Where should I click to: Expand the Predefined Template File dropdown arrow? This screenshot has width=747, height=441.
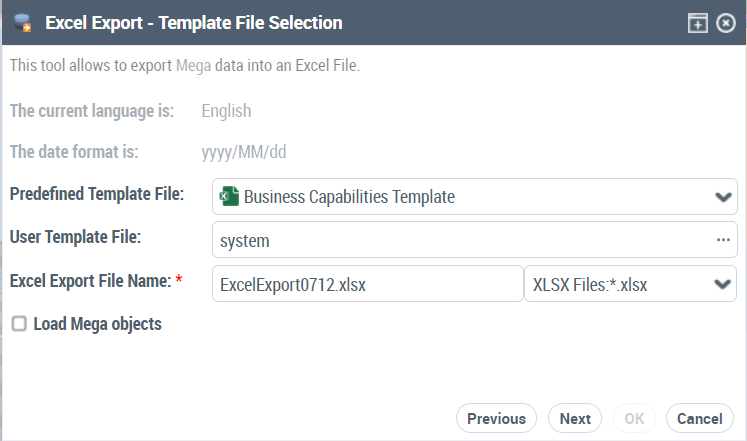tap(723, 197)
